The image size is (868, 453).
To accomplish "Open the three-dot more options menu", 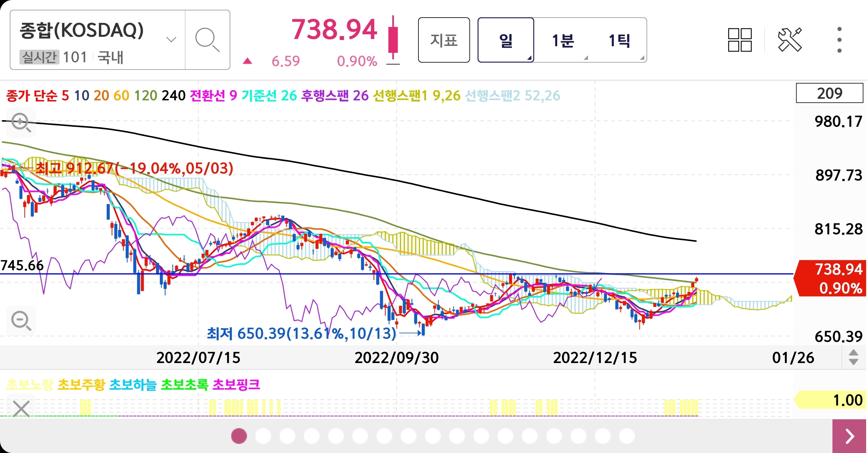I will point(839,40).
